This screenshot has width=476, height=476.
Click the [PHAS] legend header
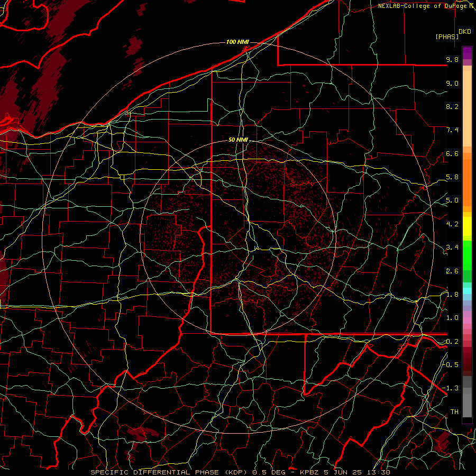coord(447,36)
